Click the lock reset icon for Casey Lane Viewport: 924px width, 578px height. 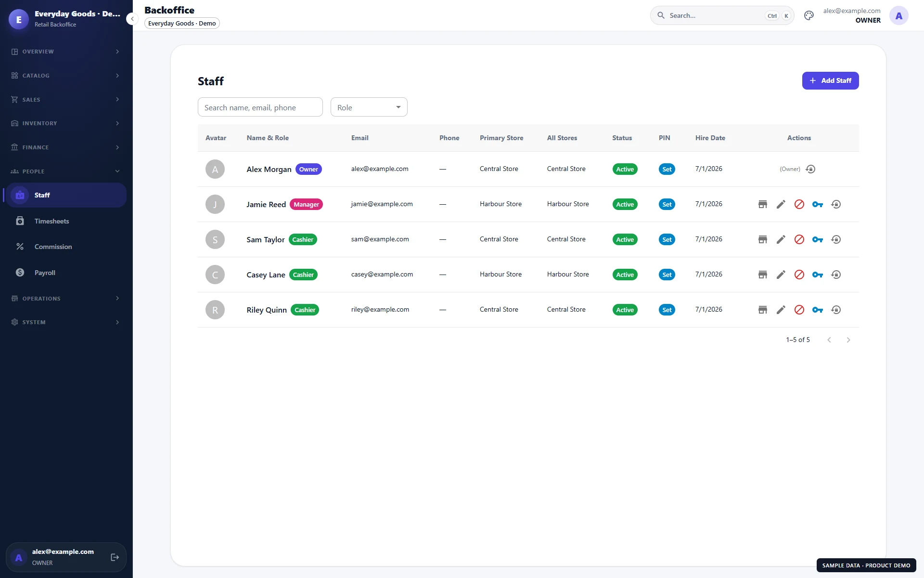pyautogui.click(x=836, y=275)
